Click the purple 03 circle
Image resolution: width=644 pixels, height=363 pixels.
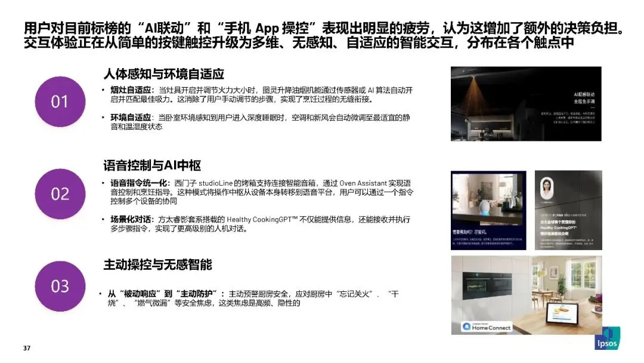click(60, 286)
